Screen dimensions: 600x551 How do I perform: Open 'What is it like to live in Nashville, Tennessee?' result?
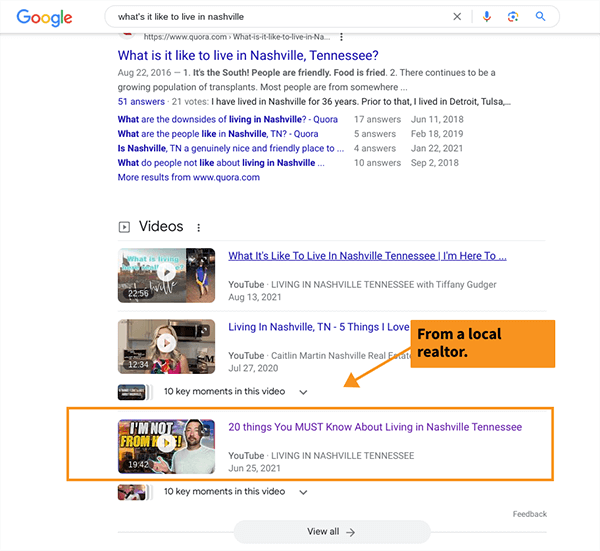[x=248, y=55]
